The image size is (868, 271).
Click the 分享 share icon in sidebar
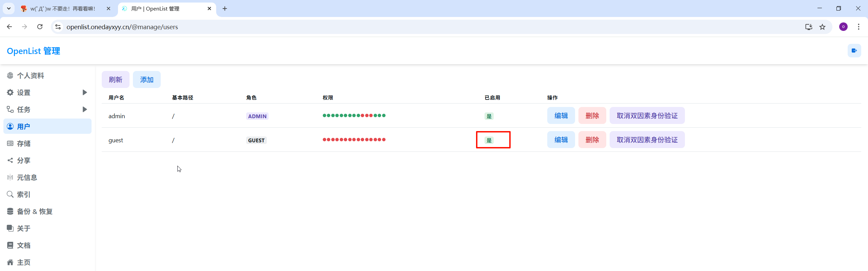click(x=10, y=161)
